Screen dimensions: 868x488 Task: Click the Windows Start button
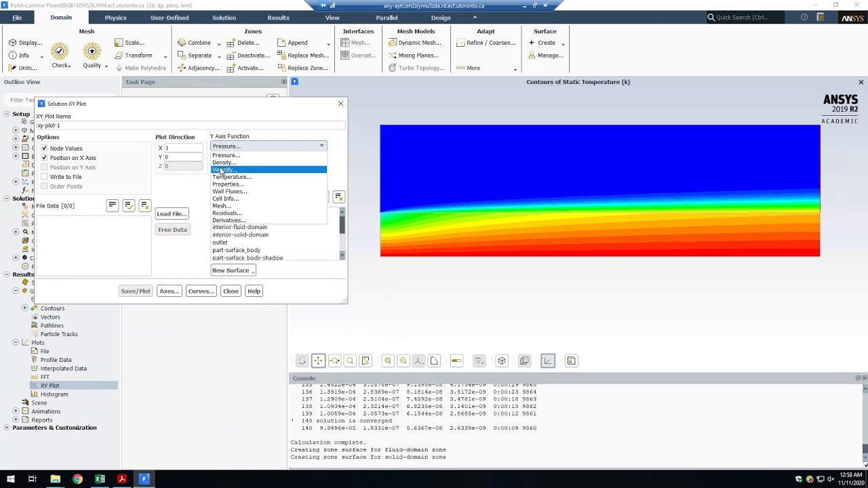(x=10, y=479)
